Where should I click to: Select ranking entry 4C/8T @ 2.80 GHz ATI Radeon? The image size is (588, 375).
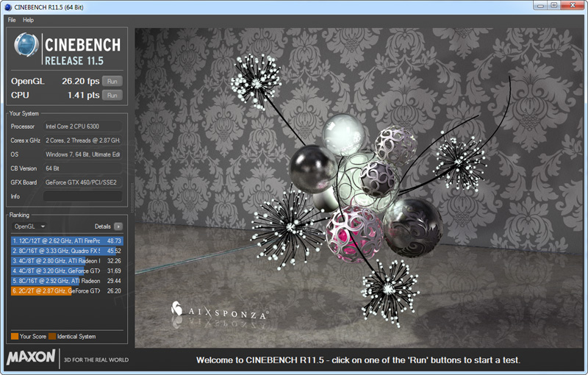tap(67, 261)
